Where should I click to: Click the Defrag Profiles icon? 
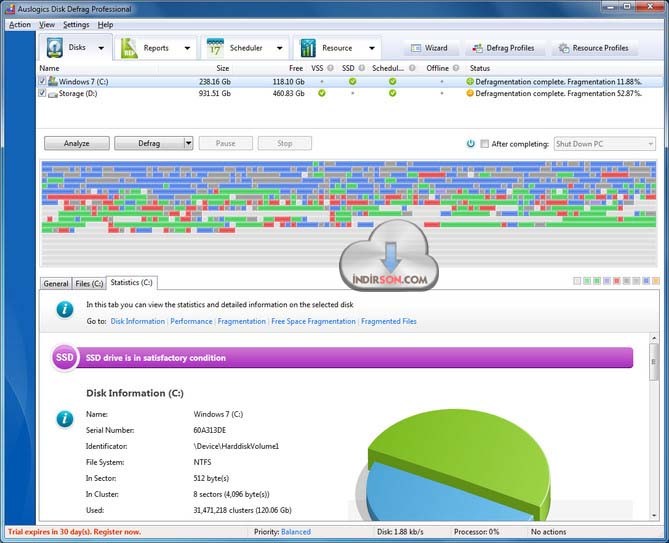477,48
